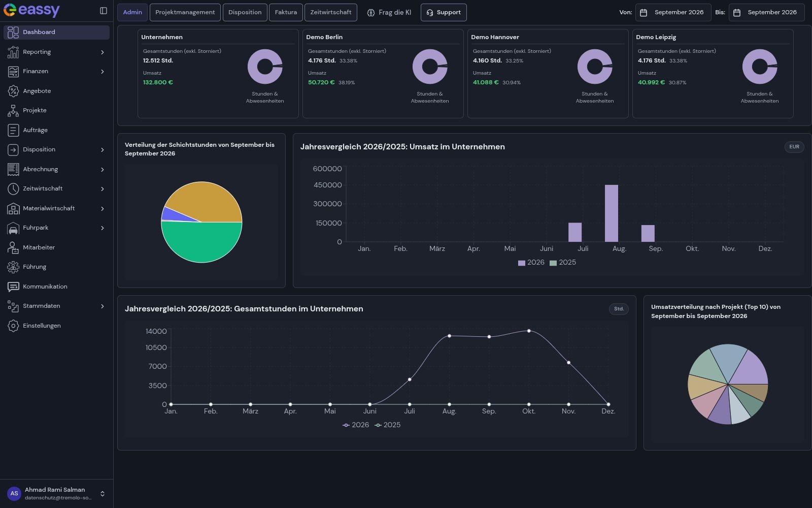
Task: Open the Zeitwirtschaft top tab
Action: 331,12
